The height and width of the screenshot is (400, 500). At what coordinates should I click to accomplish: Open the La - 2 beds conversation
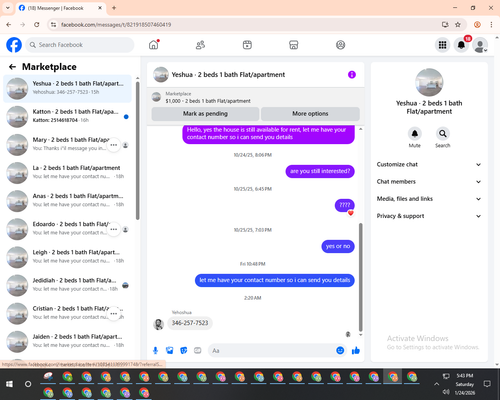[67, 173]
